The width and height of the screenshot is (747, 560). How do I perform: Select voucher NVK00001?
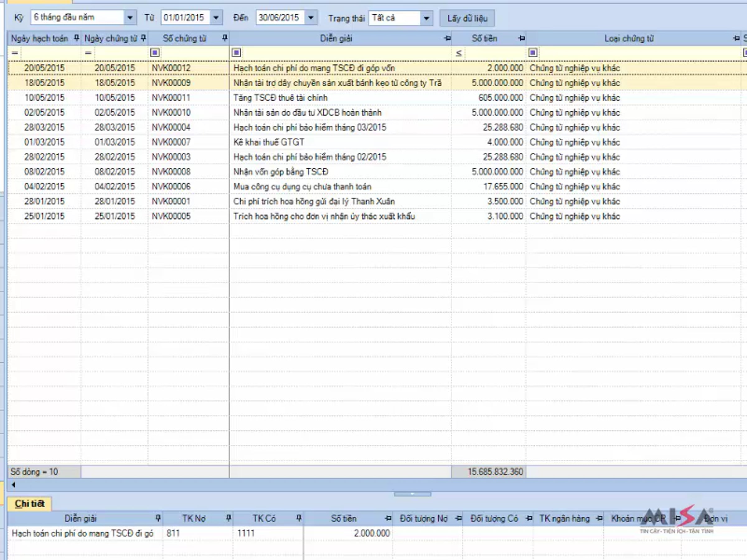[171, 201]
